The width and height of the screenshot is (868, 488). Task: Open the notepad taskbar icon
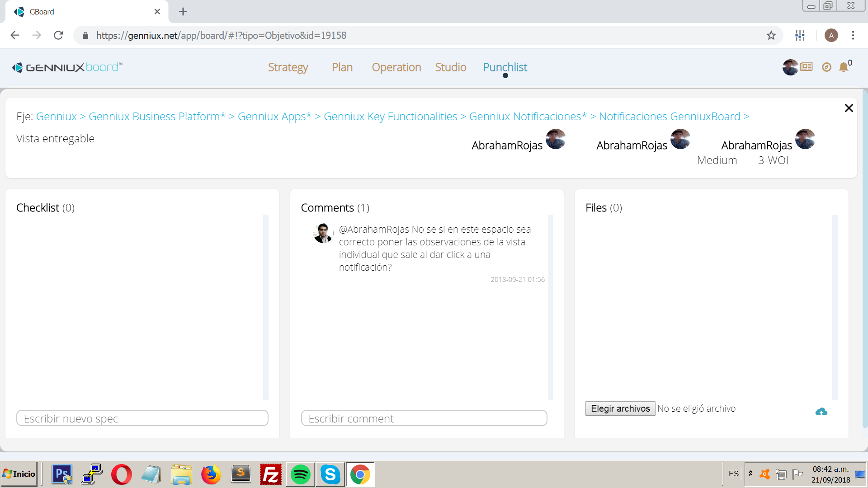coord(151,474)
